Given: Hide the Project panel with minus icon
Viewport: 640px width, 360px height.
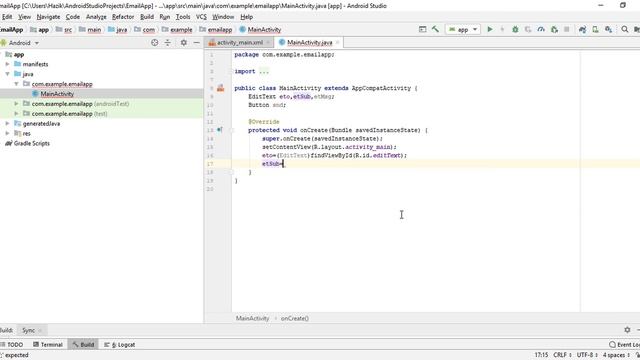Looking at the screenshot, I should coord(196,42).
